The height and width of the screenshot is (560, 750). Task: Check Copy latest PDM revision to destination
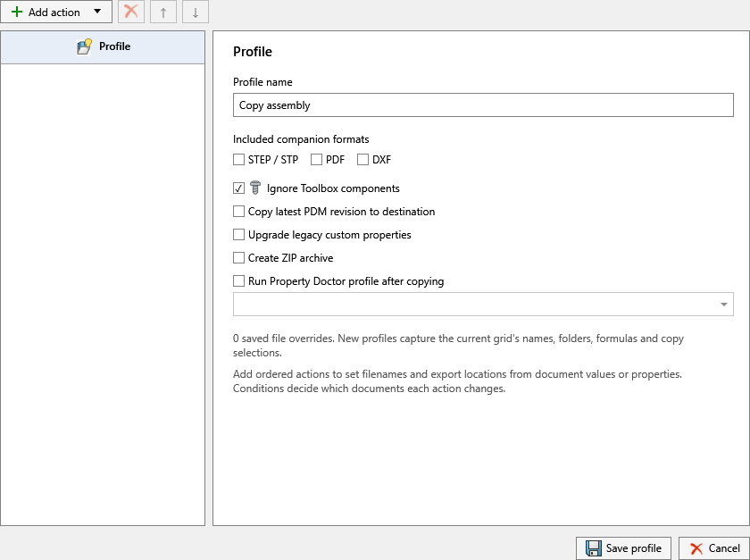point(238,211)
